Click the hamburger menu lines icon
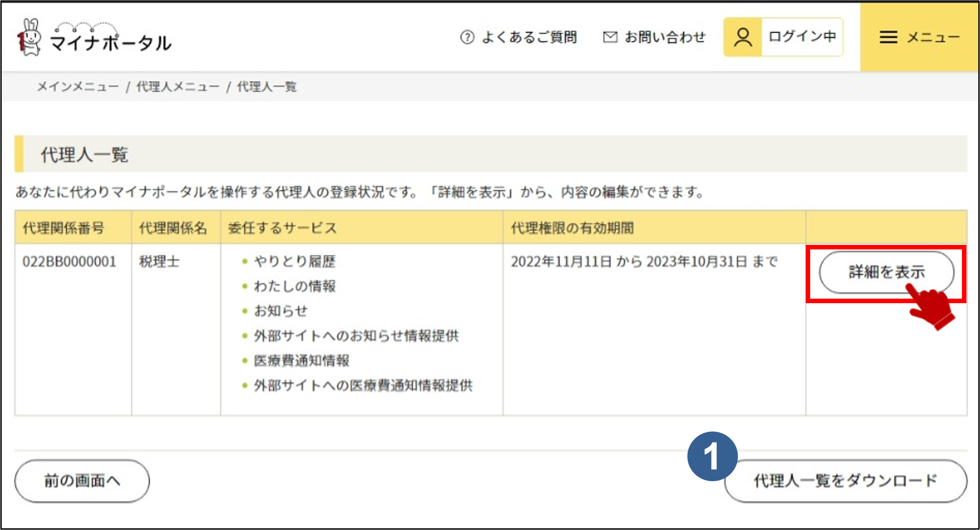Image resolution: width=980 pixels, height=530 pixels. click(888, 37)
